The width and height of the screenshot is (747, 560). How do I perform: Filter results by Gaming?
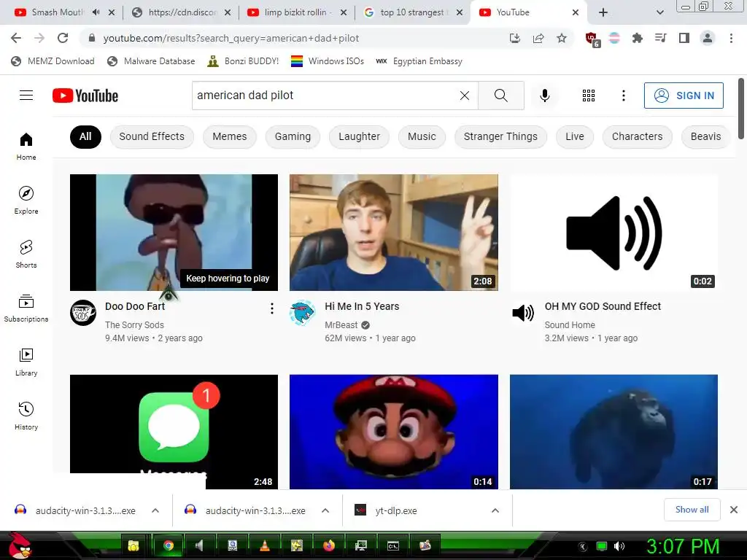click(x=293, y=136)
